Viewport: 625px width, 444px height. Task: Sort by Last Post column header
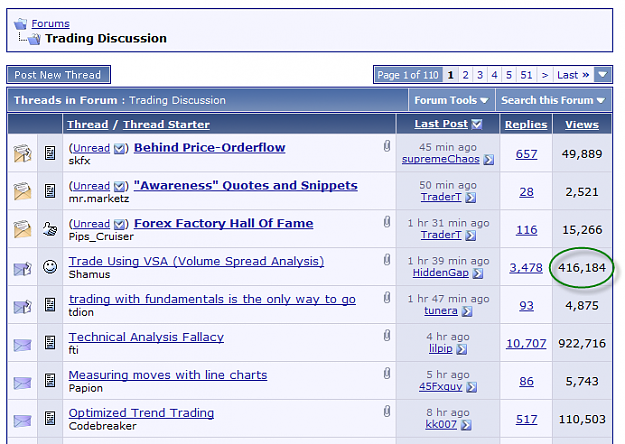(441, 124)
